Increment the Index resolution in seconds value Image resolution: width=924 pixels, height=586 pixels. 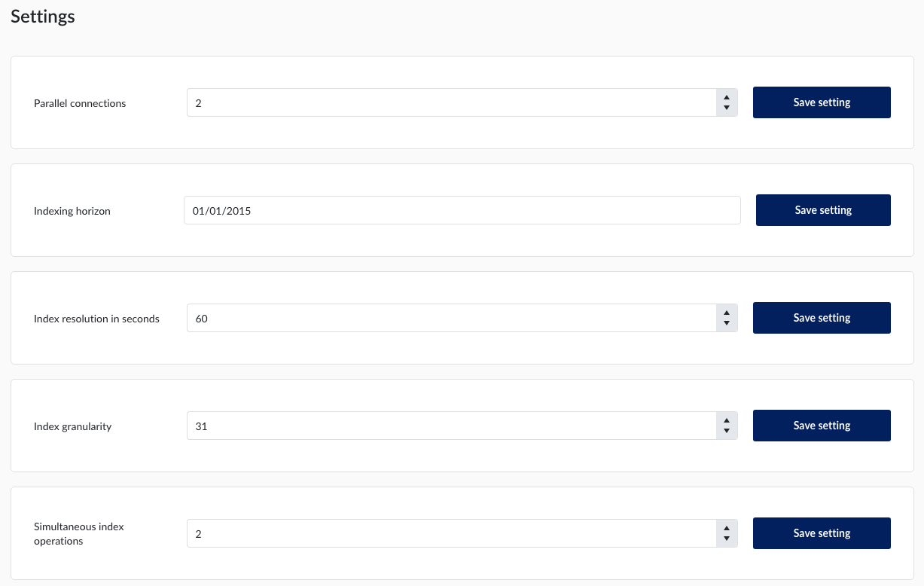pos(726,313)
